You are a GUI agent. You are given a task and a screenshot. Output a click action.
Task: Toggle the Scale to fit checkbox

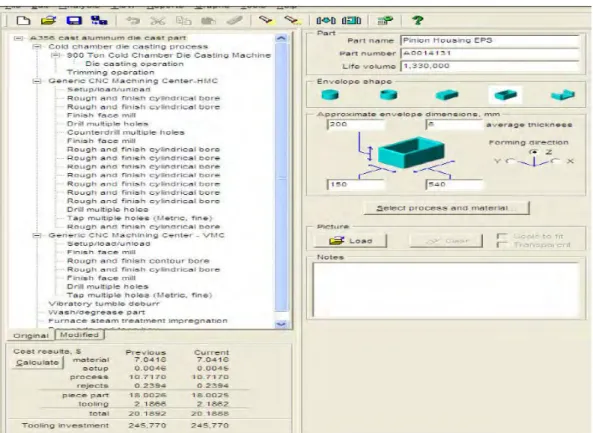(x=502, y=236)
